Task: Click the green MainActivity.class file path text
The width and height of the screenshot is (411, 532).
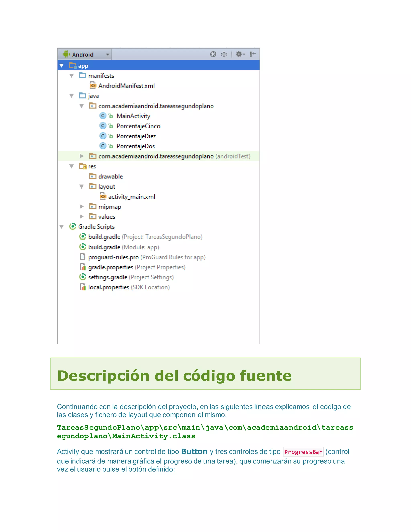Action: pyautogui.click(x=205, y=432)
